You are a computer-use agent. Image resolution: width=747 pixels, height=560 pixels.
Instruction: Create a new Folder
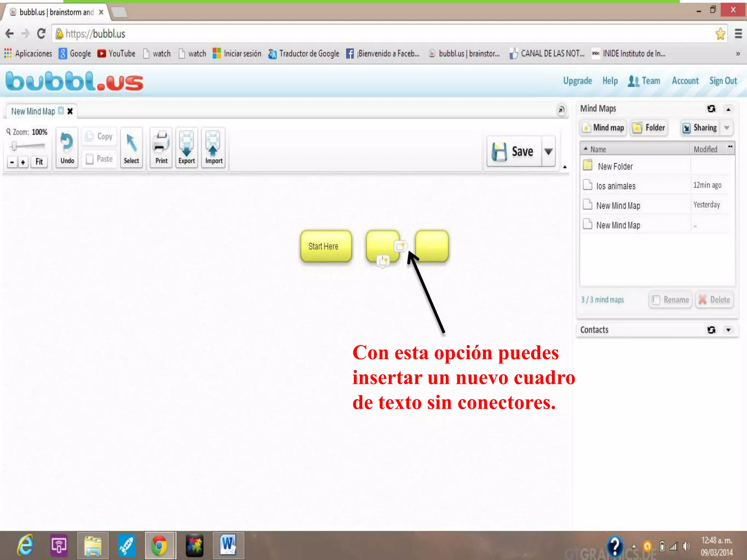tap(649, 128)
